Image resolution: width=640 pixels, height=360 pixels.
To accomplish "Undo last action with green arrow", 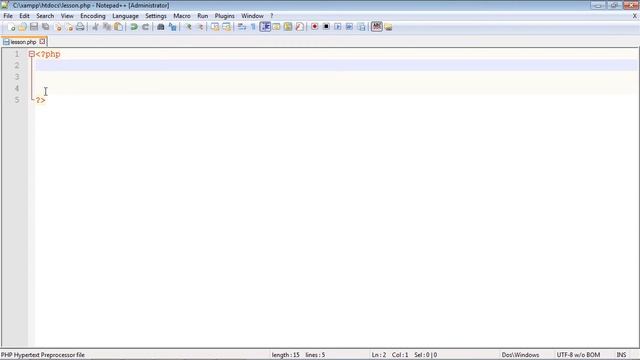I will click(x=133, y=27).
